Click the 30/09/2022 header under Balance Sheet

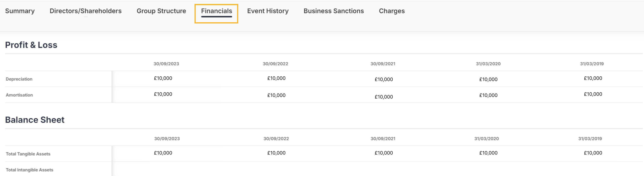click(x=276, y=139)
